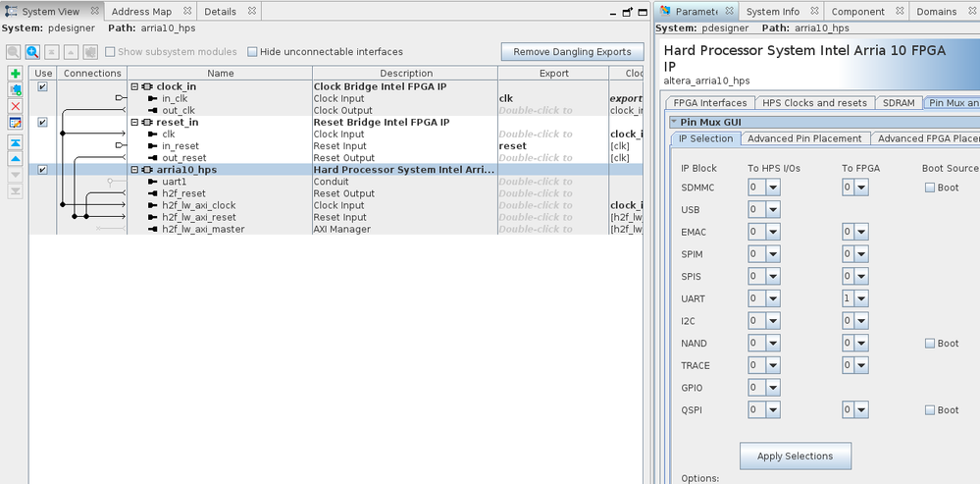Close the Component tab in right panel
Image resolution: width=980 pixels, height=484 pixels.
point(900,11)
